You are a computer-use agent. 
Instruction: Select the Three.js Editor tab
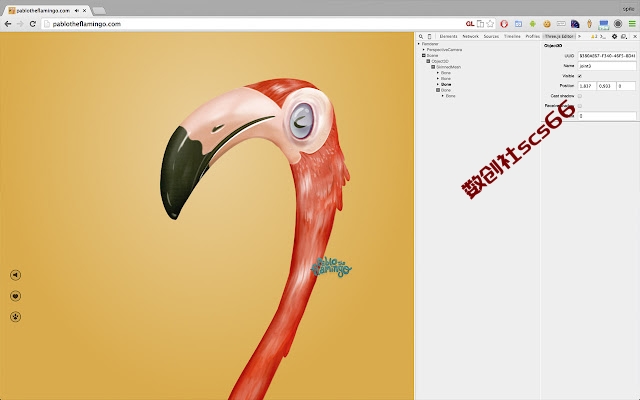(559, 36)
